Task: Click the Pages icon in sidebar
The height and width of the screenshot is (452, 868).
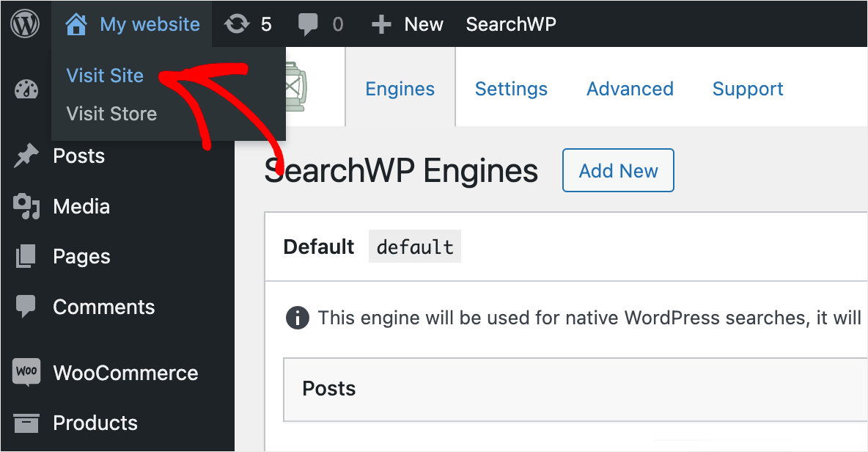Action: pos(26,256)
